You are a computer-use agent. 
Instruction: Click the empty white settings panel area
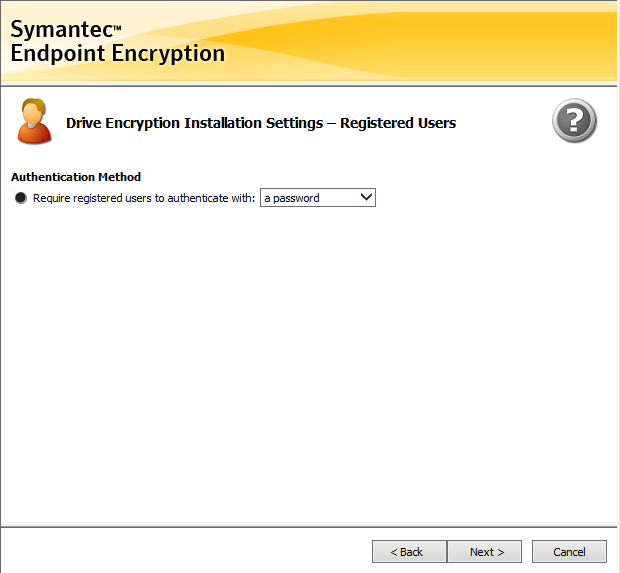pyautogui.click(x=310, y=360)
